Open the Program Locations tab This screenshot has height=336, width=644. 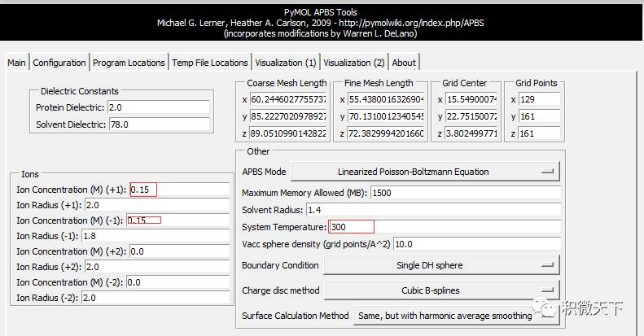(129, 63)
